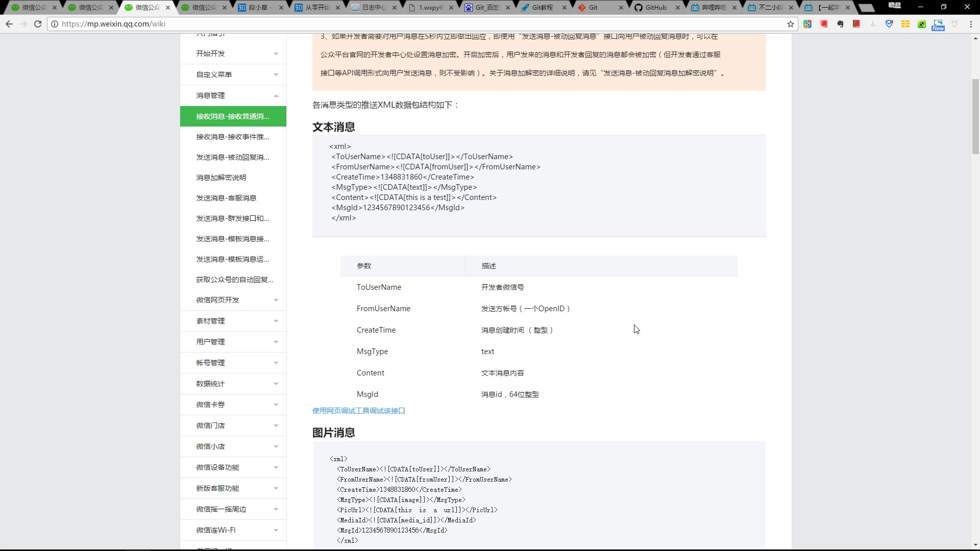Viewport: 980px width, 551px height.
Task: Expand the 微信卡券 section
Action: pos(233,405)
